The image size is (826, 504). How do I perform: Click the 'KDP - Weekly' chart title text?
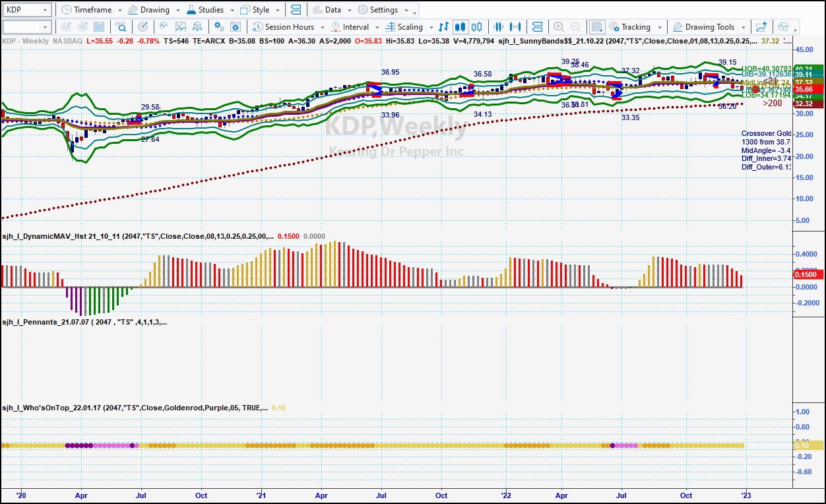tap(26, 40)
